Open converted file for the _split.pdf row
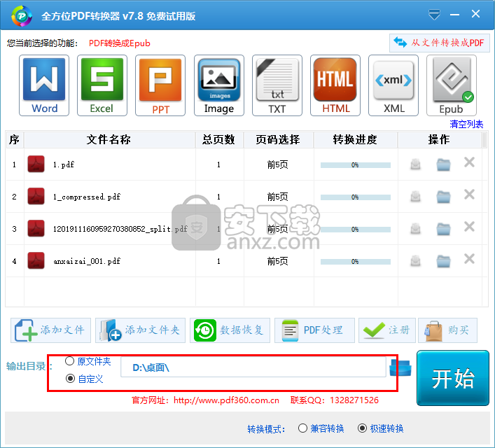The height and width of the screenshot is (448, 495). point(415,229)
